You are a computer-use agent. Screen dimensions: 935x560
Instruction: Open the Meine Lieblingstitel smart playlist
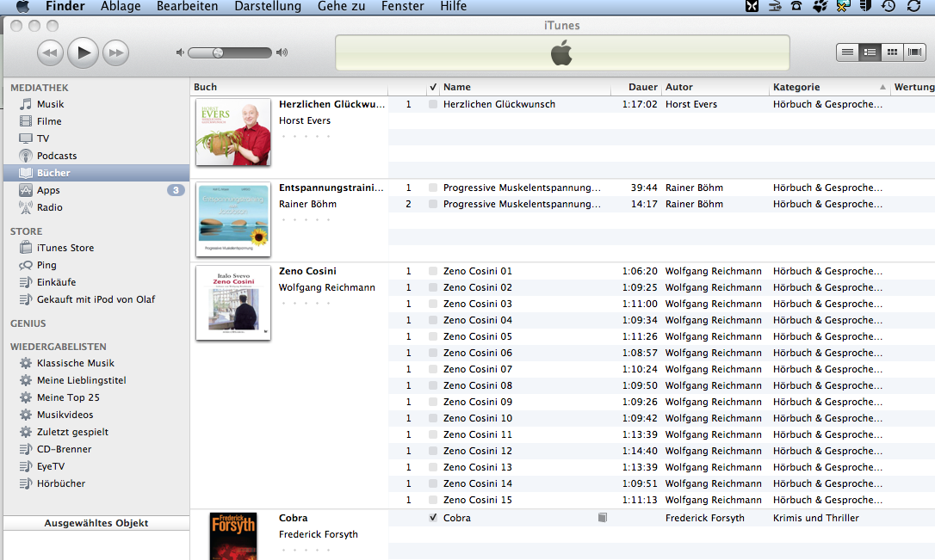(82, 381)
